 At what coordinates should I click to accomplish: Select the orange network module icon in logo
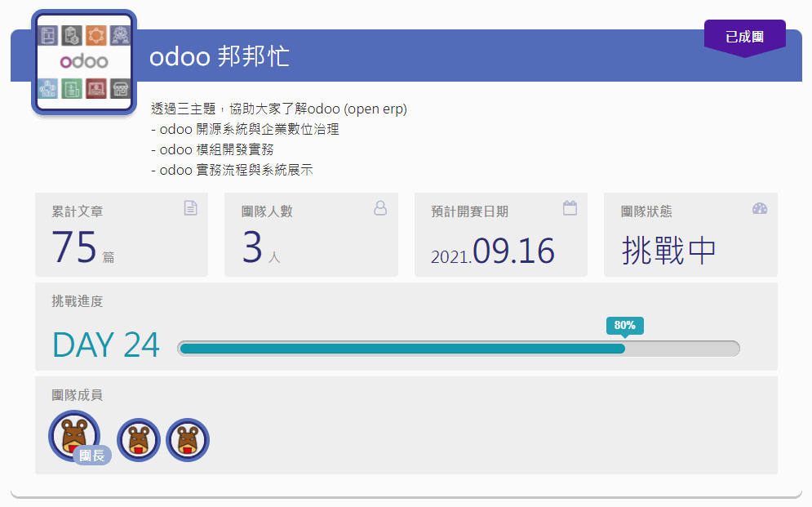(x=95, y=35)
